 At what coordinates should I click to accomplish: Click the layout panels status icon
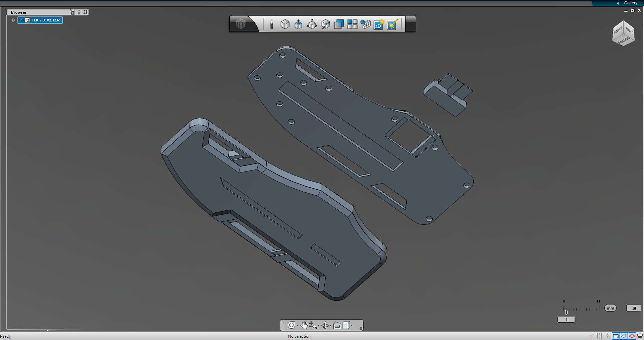click(x=640, y=336)
